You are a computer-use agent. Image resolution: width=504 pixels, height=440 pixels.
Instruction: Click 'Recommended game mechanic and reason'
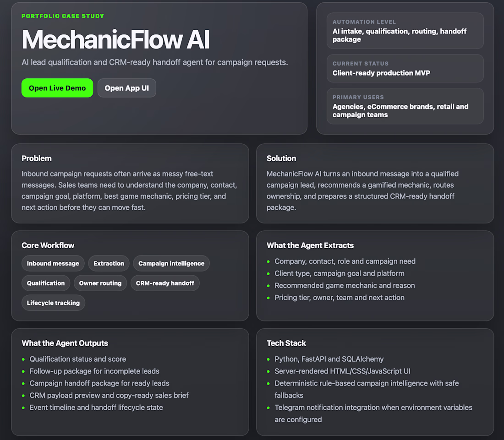[345, 286]
